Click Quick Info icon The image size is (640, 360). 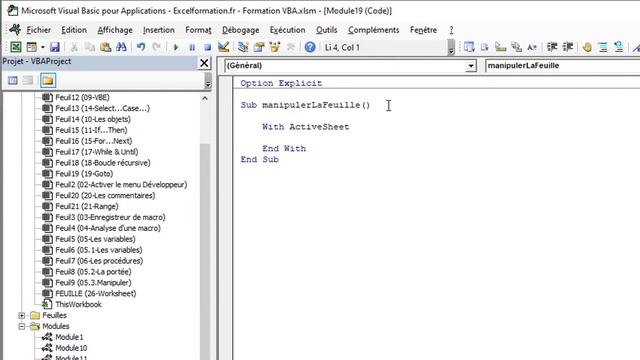point(500,47)
